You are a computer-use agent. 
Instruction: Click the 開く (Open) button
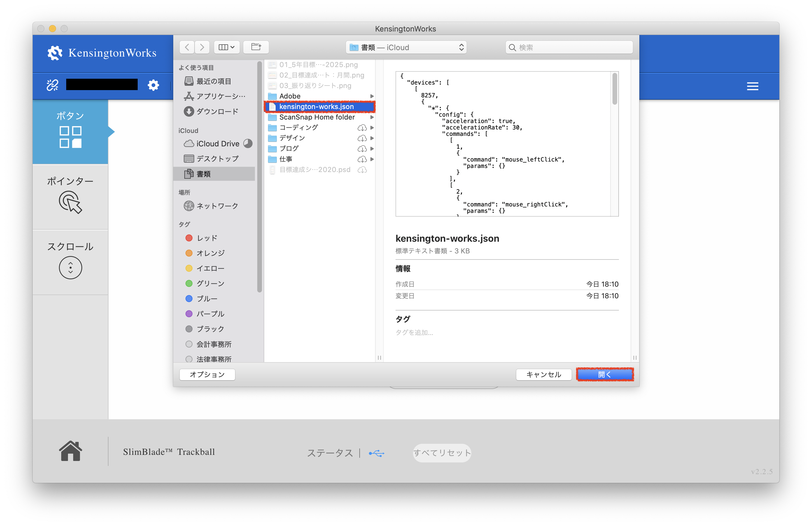[x=605, y=375]
